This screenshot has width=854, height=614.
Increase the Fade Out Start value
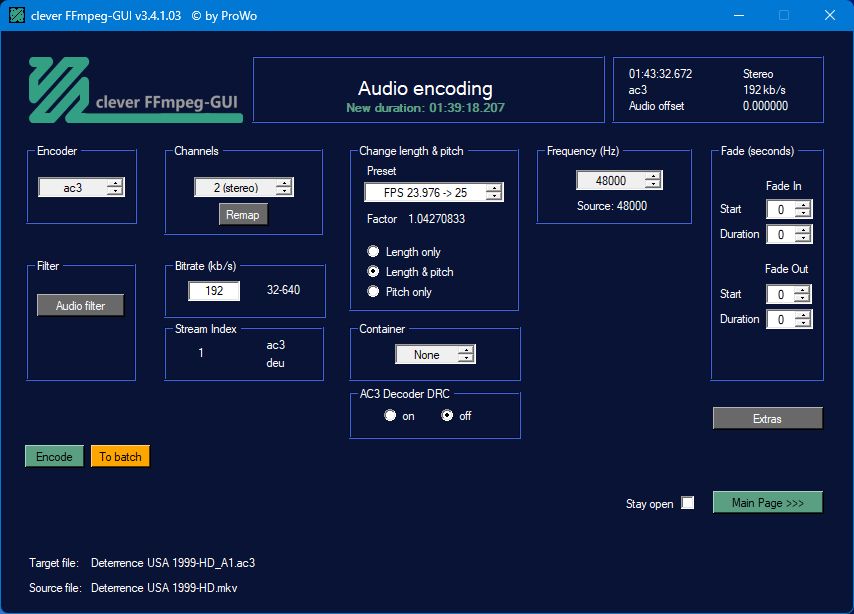tap(803, 290)
